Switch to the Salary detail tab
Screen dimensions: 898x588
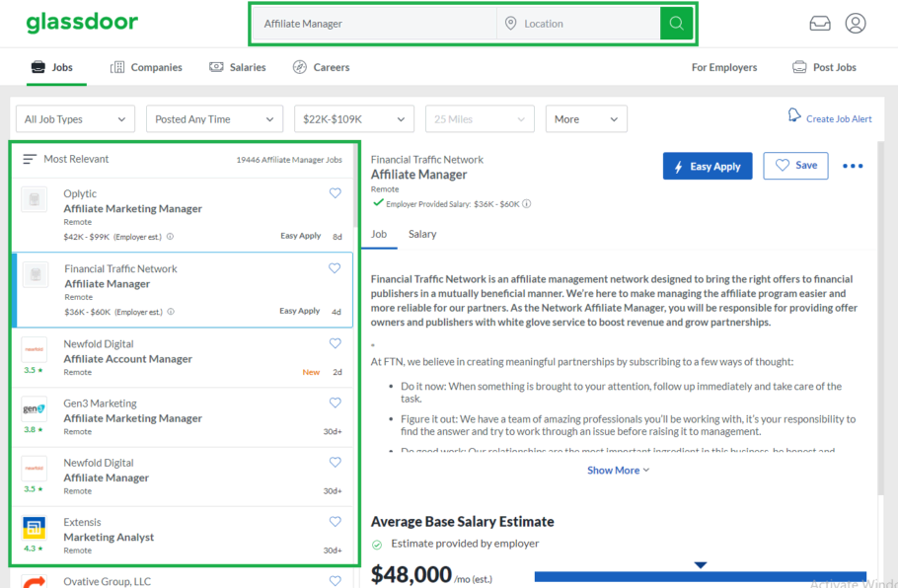click(x=422, y=234)
